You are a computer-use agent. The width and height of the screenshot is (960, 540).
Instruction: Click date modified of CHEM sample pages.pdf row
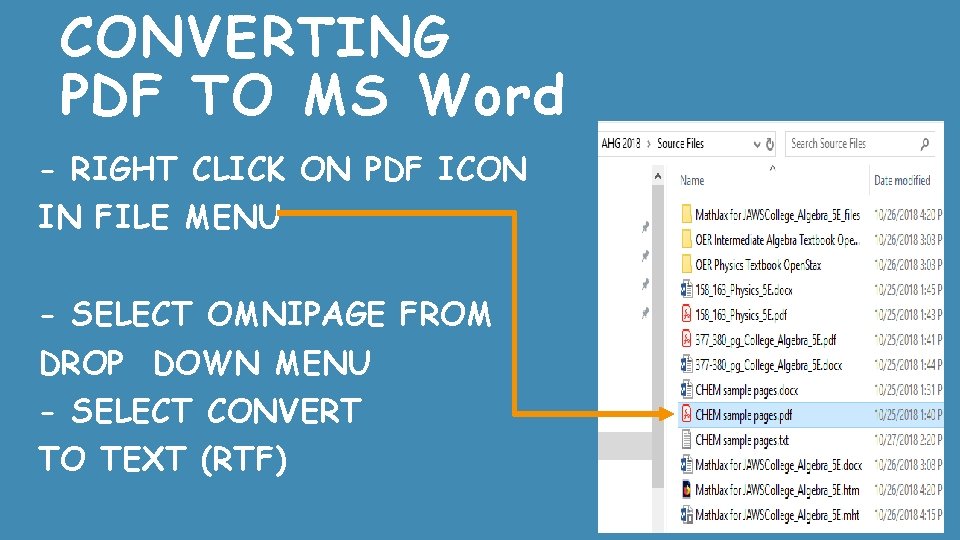(908, 415)
